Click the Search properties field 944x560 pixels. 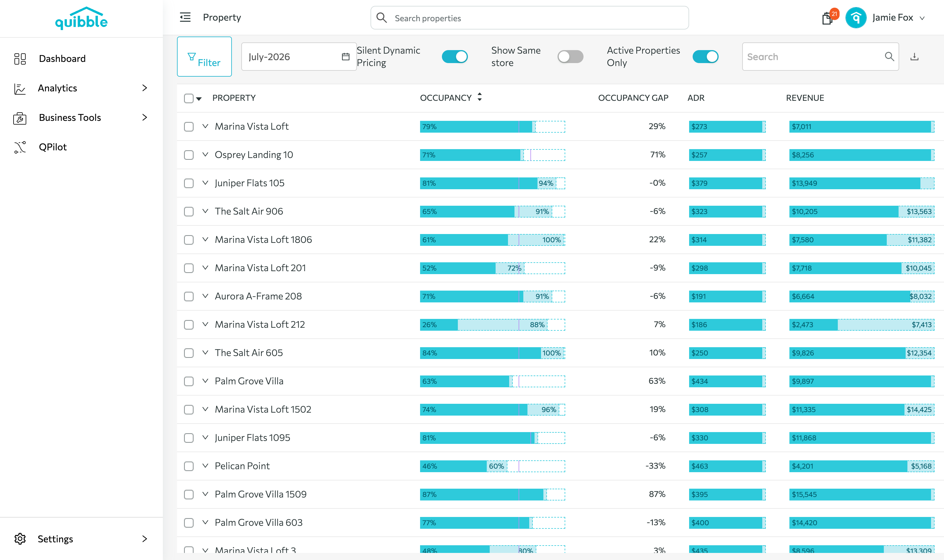(x=530, y=18)
